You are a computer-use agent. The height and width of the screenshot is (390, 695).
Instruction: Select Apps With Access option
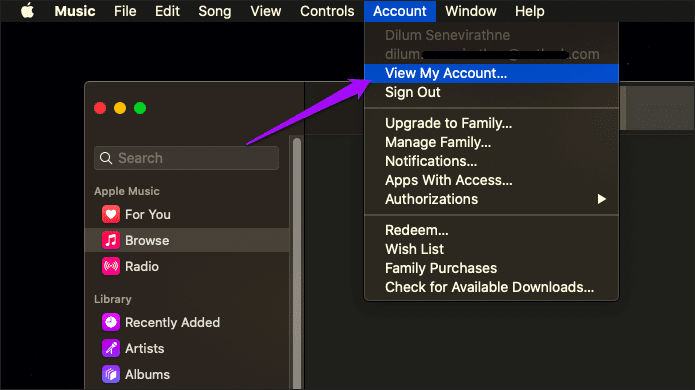[491, 180]
